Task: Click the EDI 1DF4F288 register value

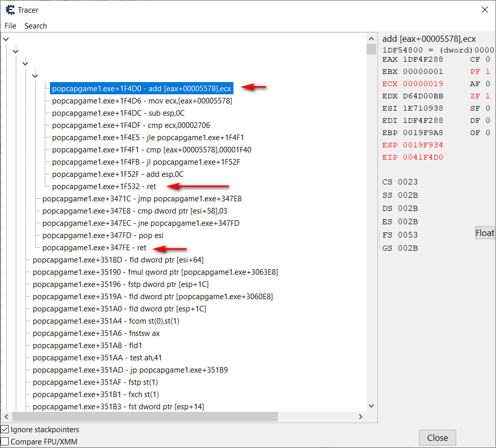Action: [413, 120]
